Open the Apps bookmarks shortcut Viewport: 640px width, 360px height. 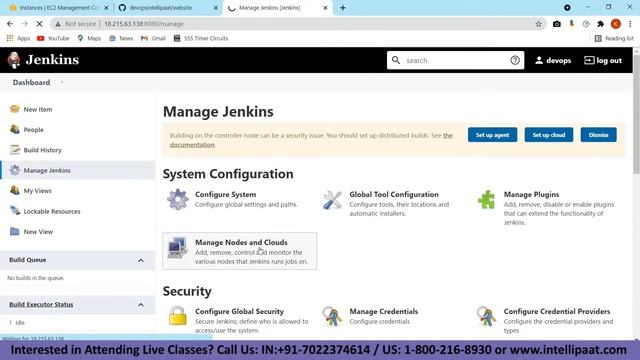coord(18,38)
